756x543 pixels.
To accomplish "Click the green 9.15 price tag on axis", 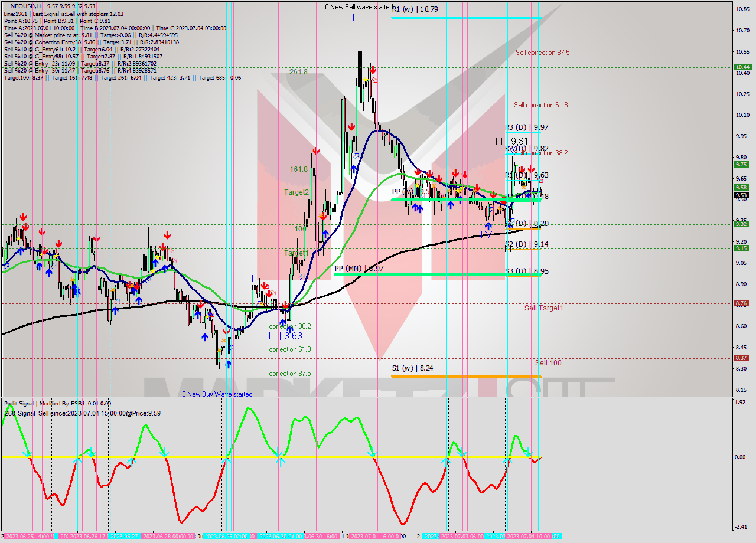I will (741, 248).
